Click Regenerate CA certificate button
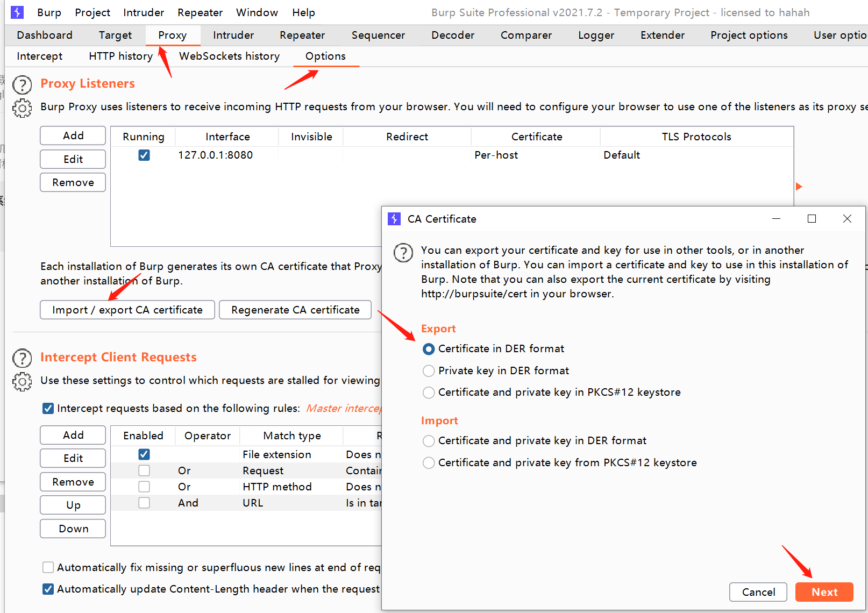The image size is (868, 613). 295,310
